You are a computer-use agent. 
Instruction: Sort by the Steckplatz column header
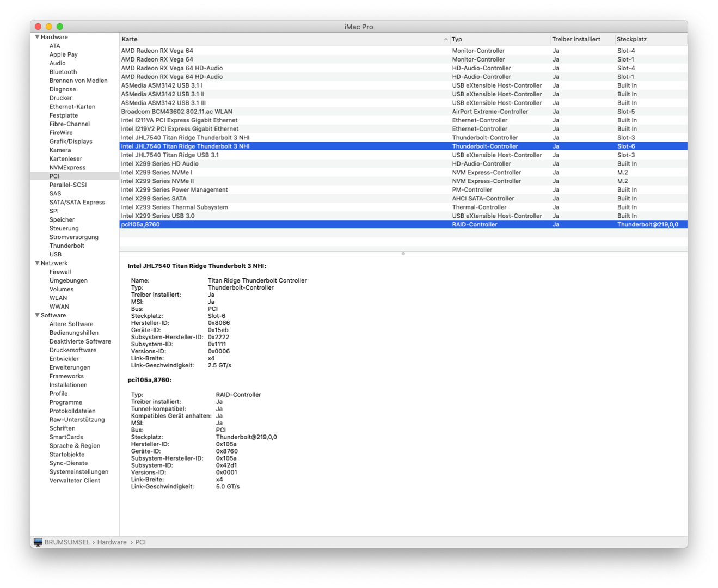pos(651,39)
